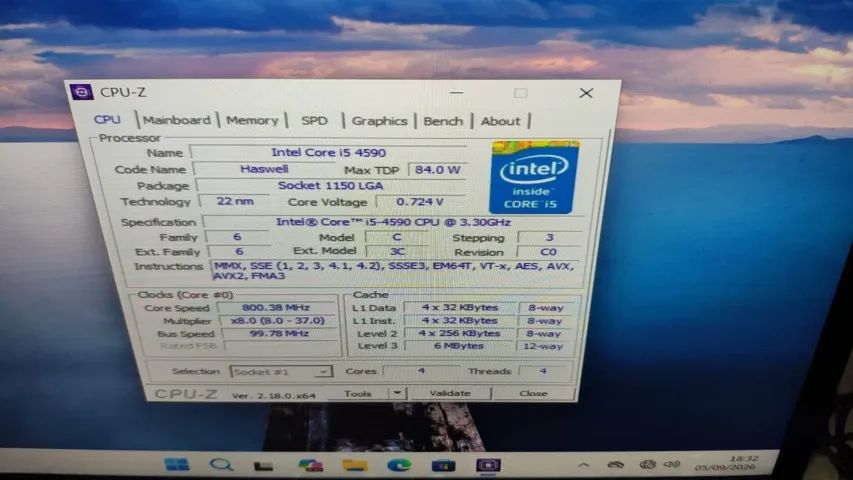
Task: Click the version text Ver. 2.18.0.x64
Action: [274, 396]
